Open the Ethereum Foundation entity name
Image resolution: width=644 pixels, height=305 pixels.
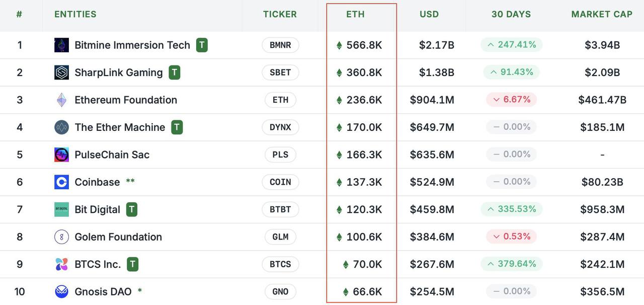pyautogui.click(x=126, y=100)
